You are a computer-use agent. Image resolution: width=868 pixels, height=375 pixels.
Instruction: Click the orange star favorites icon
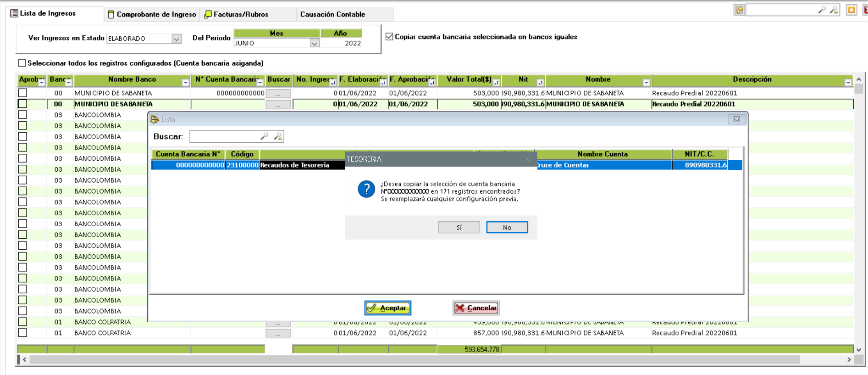pyautogui.click(x=851, y=10)
